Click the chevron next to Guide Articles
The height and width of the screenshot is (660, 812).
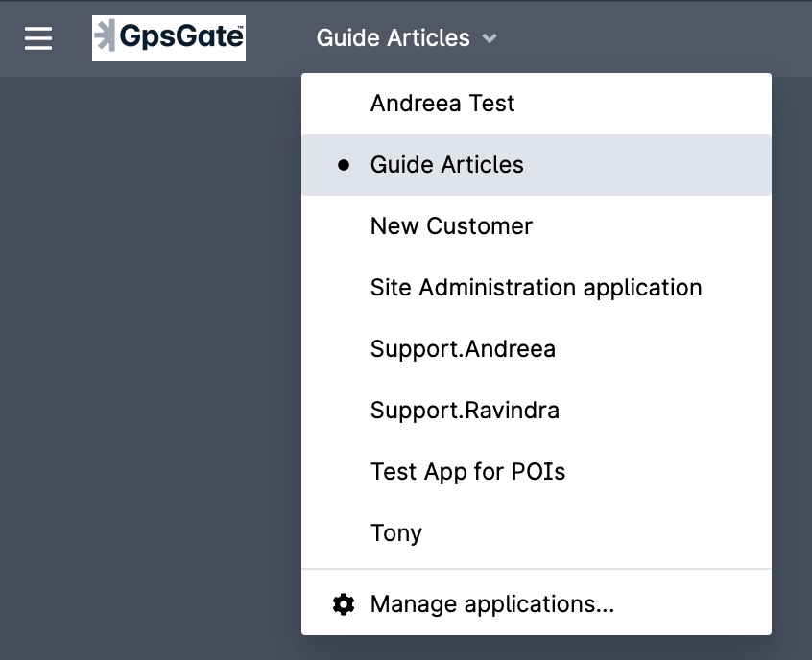tap(490, 39)
